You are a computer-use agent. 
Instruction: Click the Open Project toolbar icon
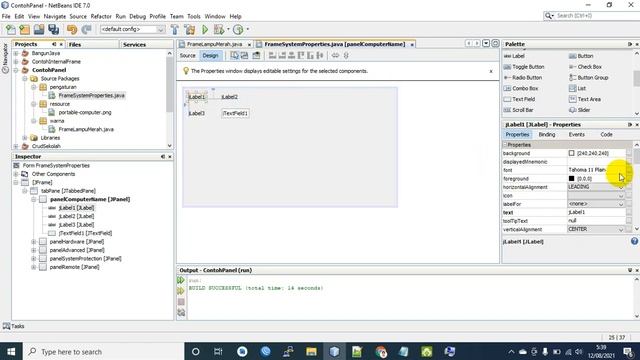point(39,29)
